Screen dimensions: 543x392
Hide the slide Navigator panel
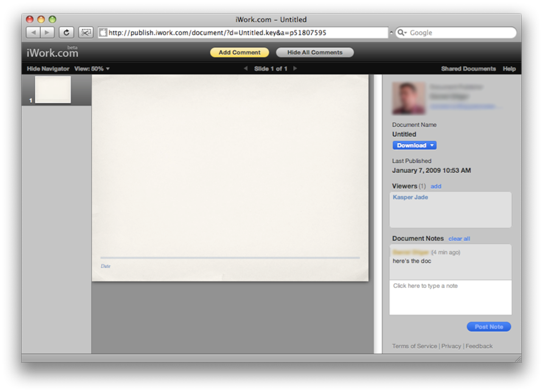coord(48,68)
